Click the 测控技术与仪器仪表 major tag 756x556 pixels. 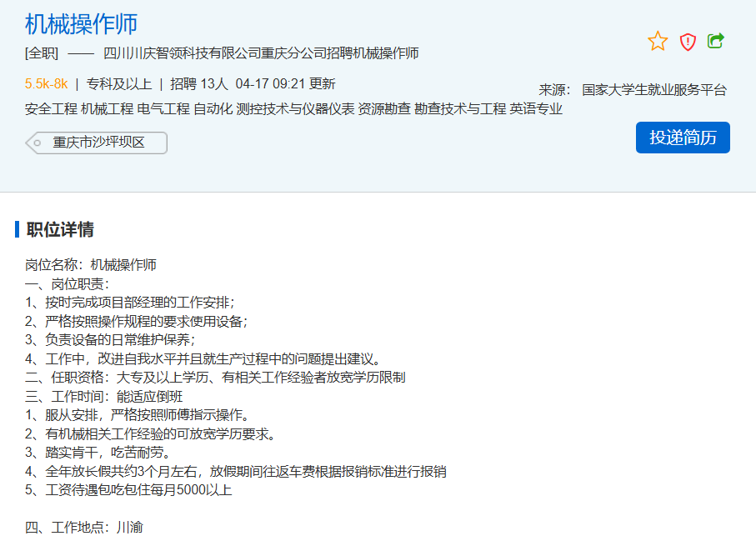(x=295, y=109)
